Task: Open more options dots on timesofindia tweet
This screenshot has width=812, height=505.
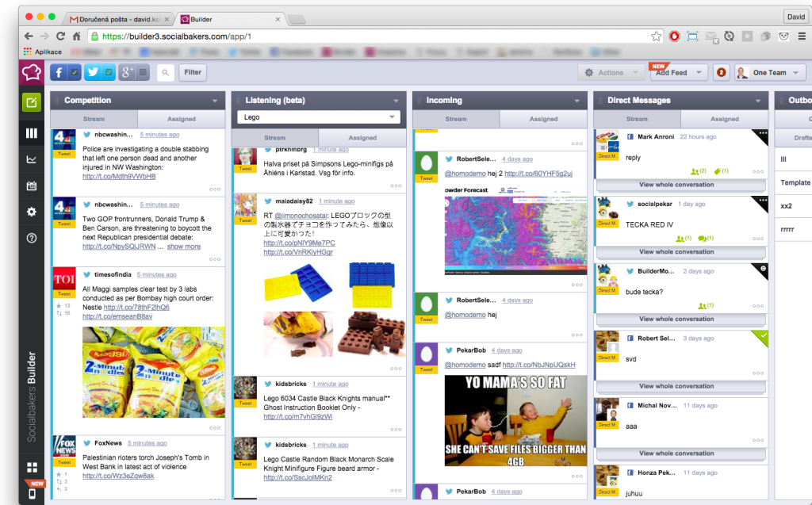Action: tap(214, 428)
